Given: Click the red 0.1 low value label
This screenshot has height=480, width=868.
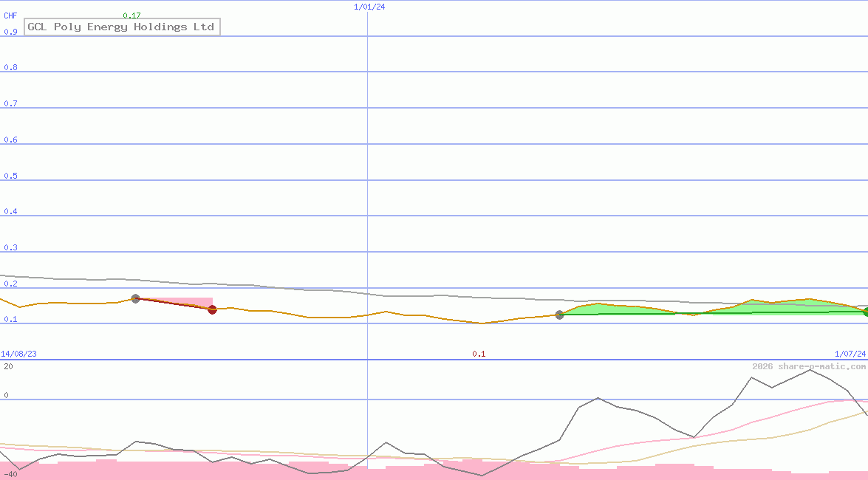Looking at the screenshot, I should (479, 354).
